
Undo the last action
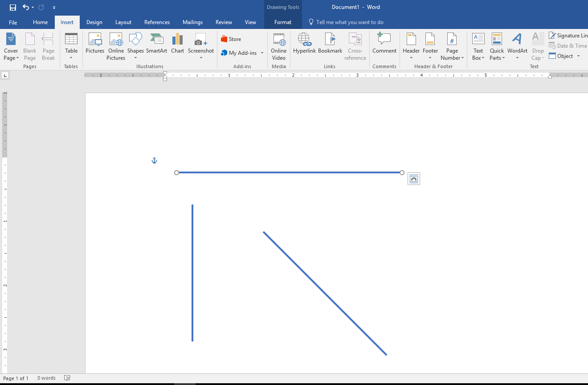click(26, 8)
